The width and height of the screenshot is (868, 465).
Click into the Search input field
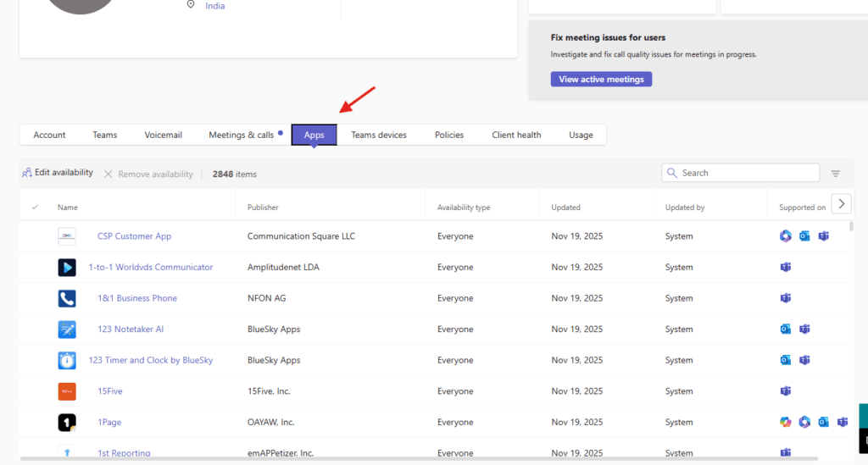pos(746,173)
